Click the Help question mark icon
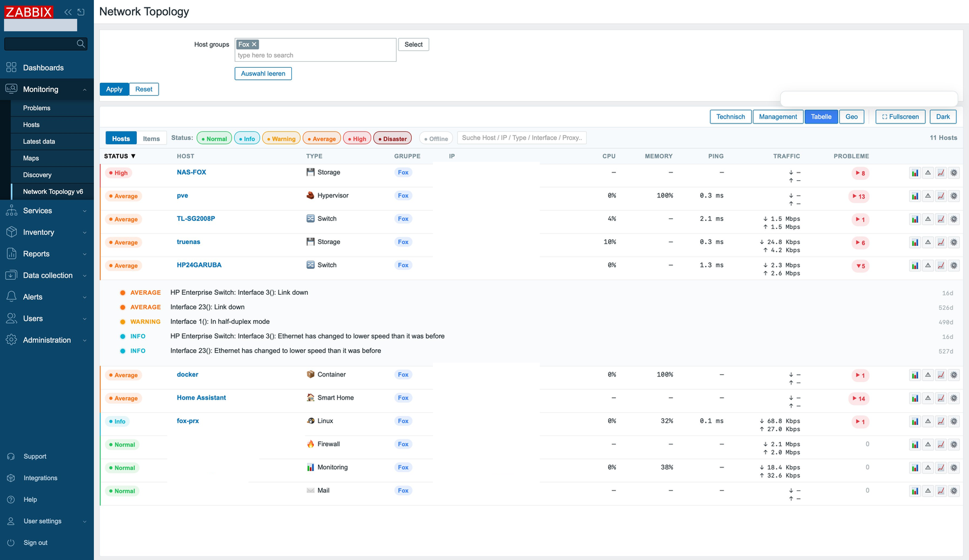Screen dimensions: 969x560 [x=11, y=499]
